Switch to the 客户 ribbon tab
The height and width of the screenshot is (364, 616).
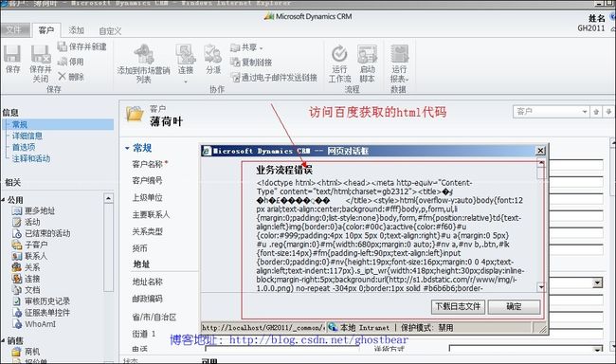tap(46, 30)
